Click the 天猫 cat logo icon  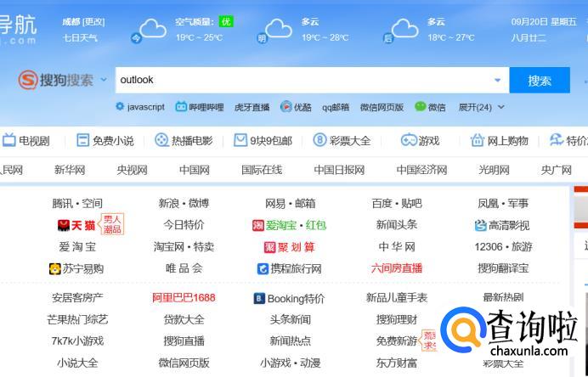pos(64,225)
